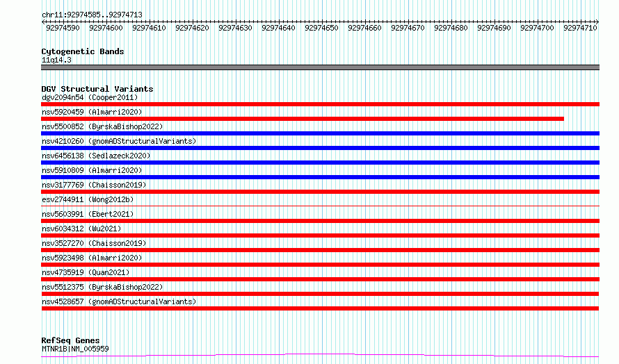Select the red bar of dgv2094n54
Viewport: 619px width, 364px height.
pyautogui.click(x=320, y=104)
